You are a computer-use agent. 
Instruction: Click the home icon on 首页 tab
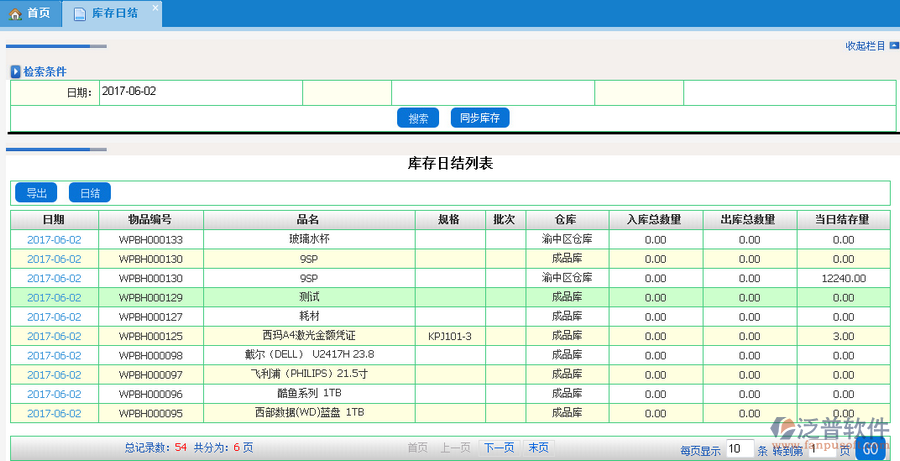tap(15, 14)
